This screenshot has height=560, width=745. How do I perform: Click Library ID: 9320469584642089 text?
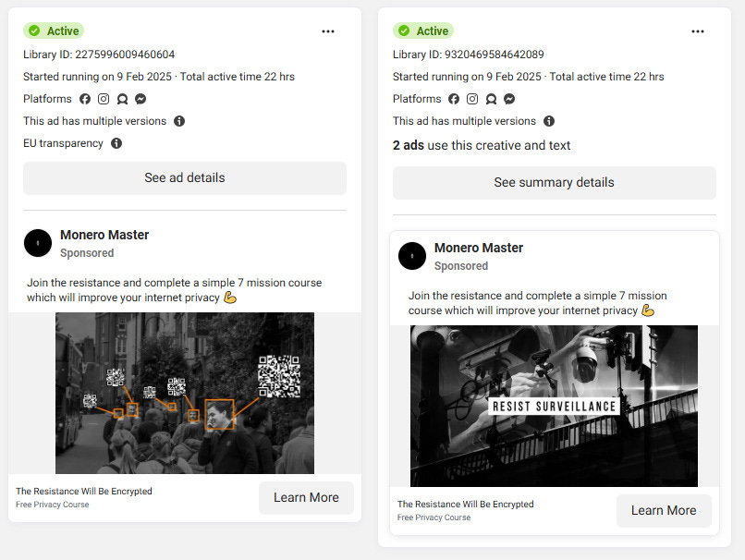point(469,55)
